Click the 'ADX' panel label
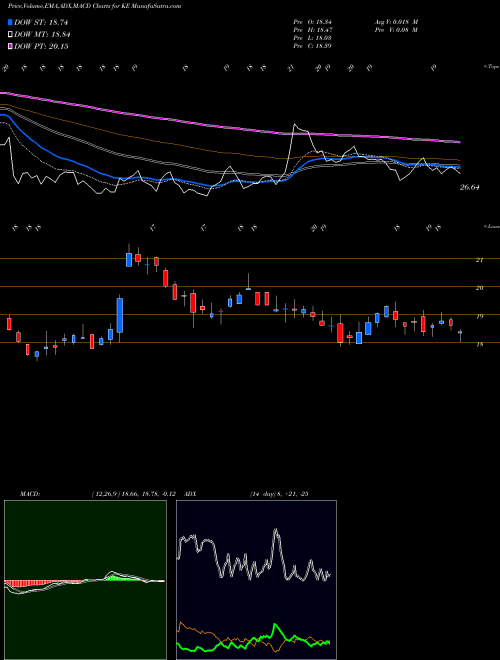Viewport: 500px width, 660px height. click(191, 494)
